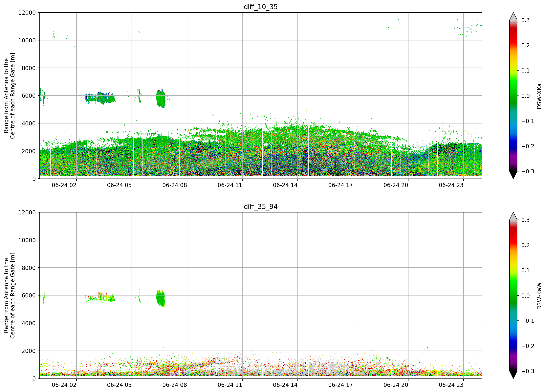Click the 2000 y-tick in diff_10_35 plot

pyautogui.click(x=29, y=151)
